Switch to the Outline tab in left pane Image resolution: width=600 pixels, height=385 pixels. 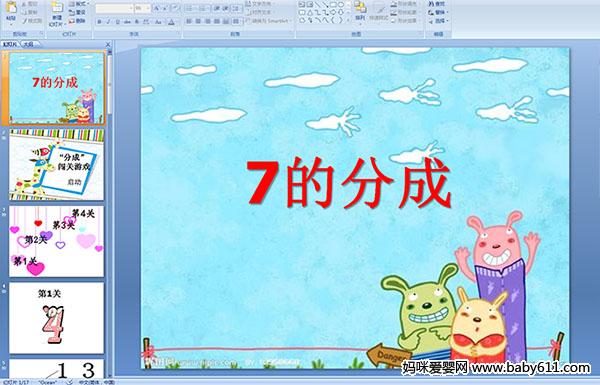(x=28, y=44)
